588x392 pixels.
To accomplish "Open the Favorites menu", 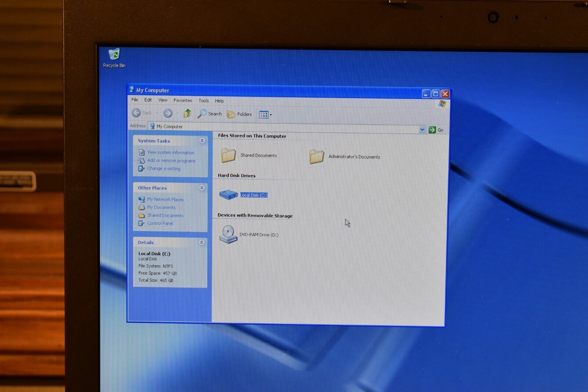I will (183, 100).
